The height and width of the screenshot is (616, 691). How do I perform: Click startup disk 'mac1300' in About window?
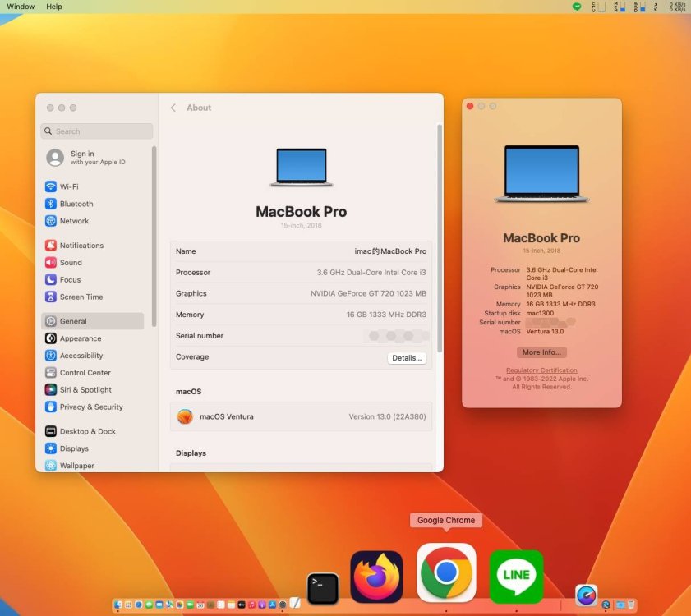tap(540, 313)
